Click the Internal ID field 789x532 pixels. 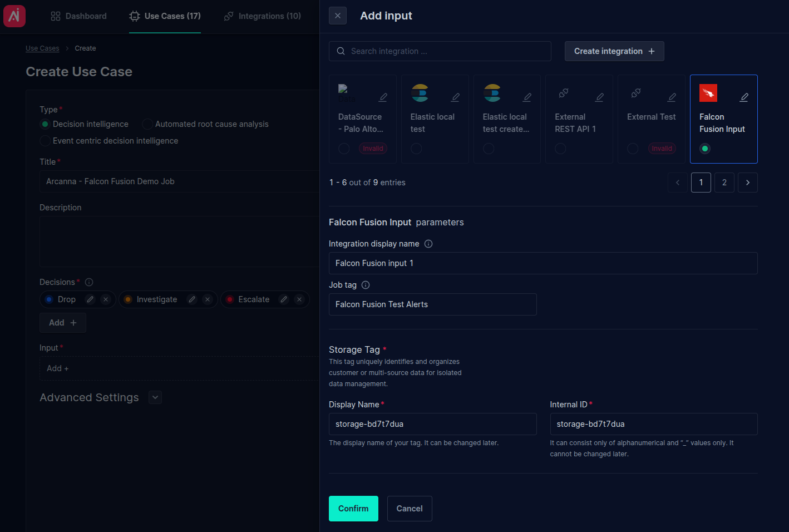[x=654, y=424]
